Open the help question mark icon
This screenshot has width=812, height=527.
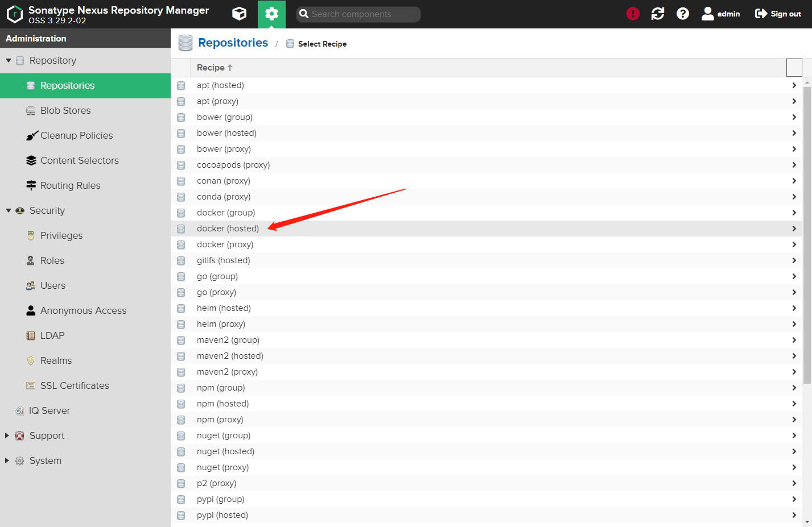point(683,14)
